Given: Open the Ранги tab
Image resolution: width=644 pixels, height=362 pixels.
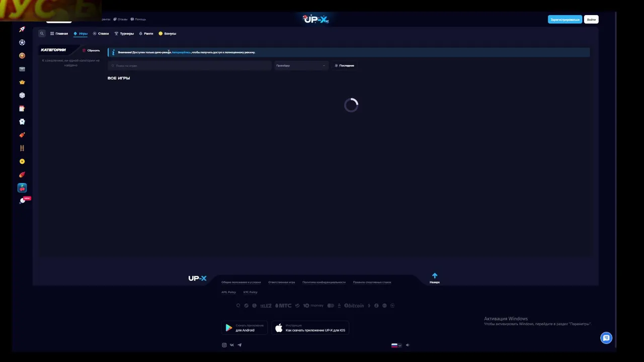Looking at the screenshot, I should coord(146,34).
